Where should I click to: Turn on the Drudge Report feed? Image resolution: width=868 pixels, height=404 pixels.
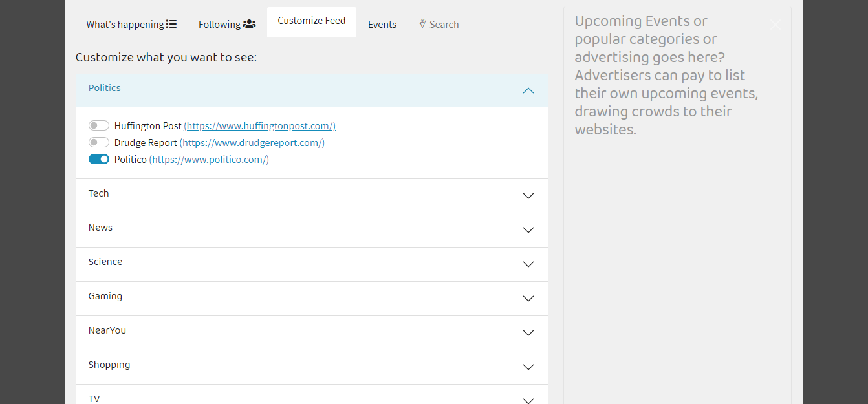[99, 142]
